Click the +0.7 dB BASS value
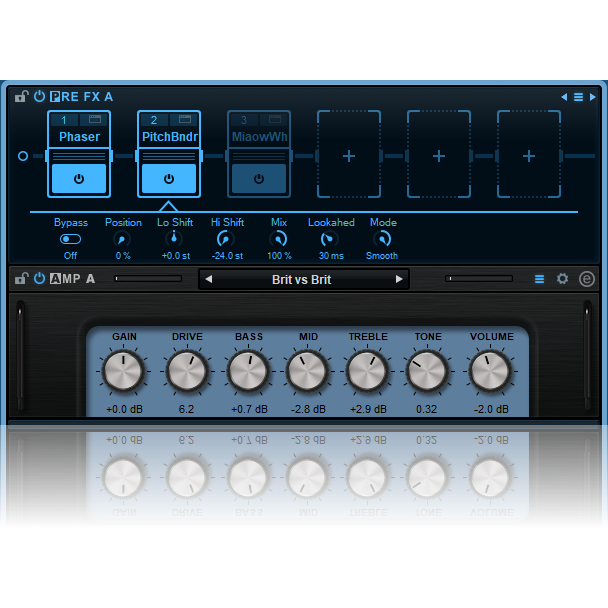 tap(249, 409)
